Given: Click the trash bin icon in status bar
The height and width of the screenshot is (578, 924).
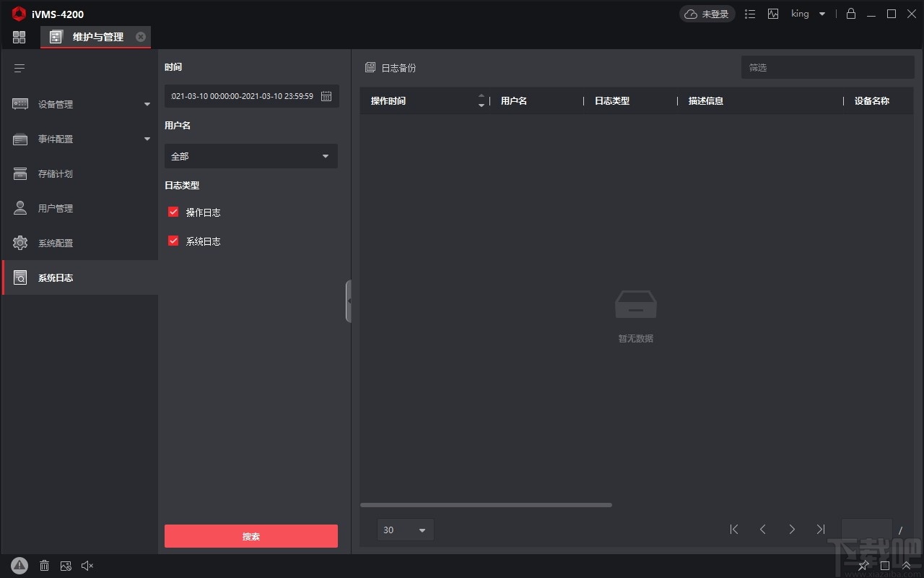Looking at the screenshot, I should pos(44,566).
